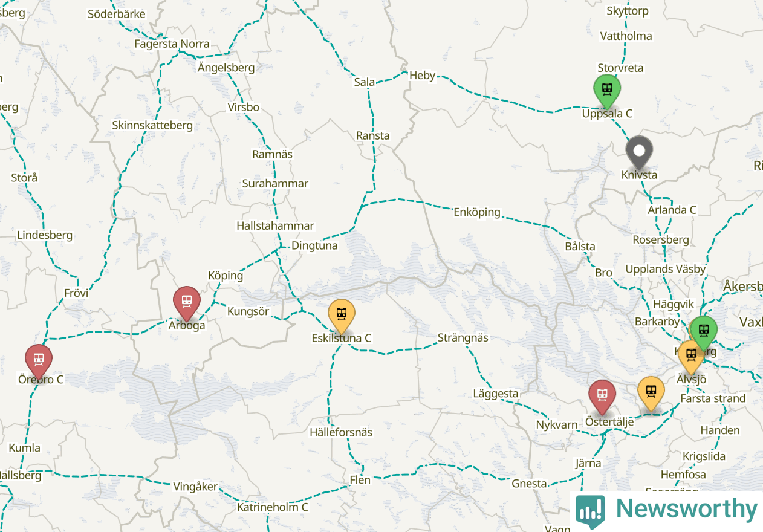Select yellow train marker between Östertälje and Farsta strand
Screen dimensions: 763x532
[x=651, y=393]
